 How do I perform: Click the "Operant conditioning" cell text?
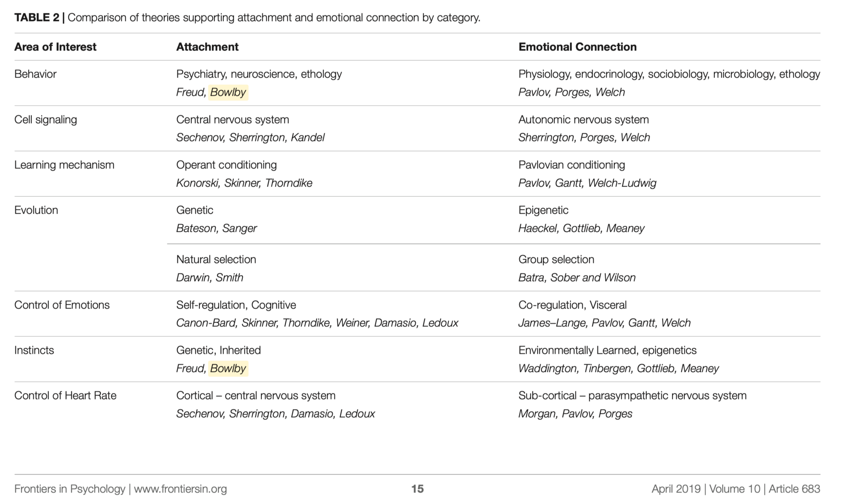pyautogui.click(x=226, y=165)
